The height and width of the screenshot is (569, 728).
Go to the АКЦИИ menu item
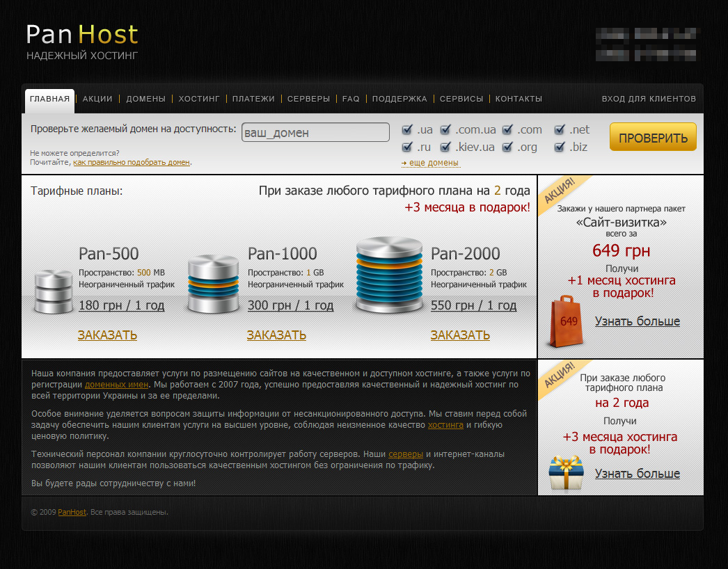[97, 99]
